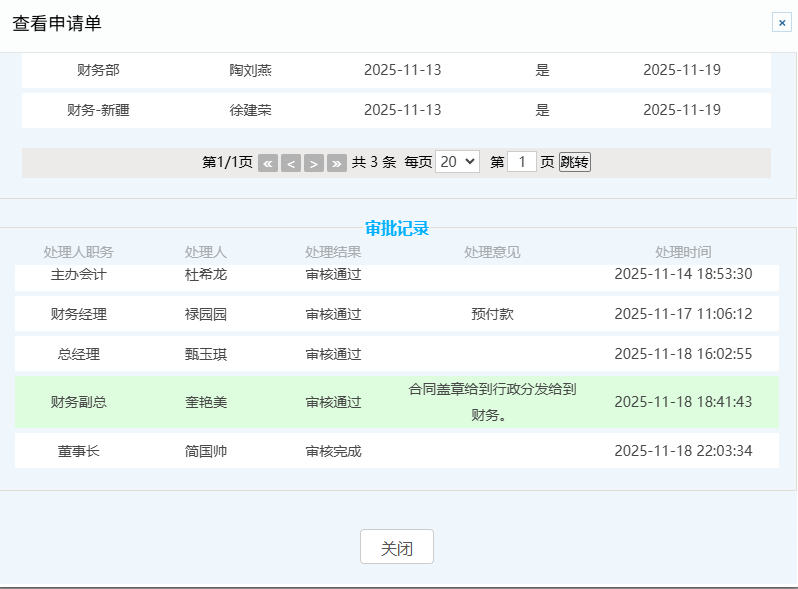Click the 处理时间 column header

(x=683, y=252)
